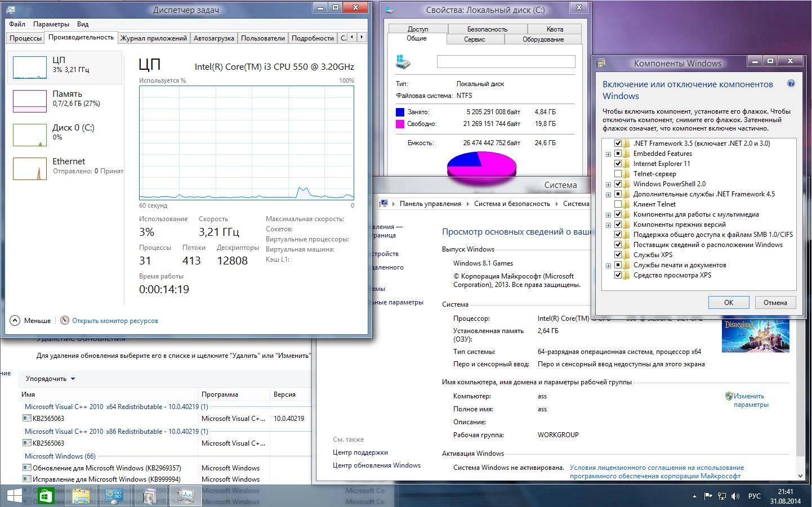Screen dimensions: 812x507
Task: Expand the Embedded Features tree node
Action: (x=608, y=154)
